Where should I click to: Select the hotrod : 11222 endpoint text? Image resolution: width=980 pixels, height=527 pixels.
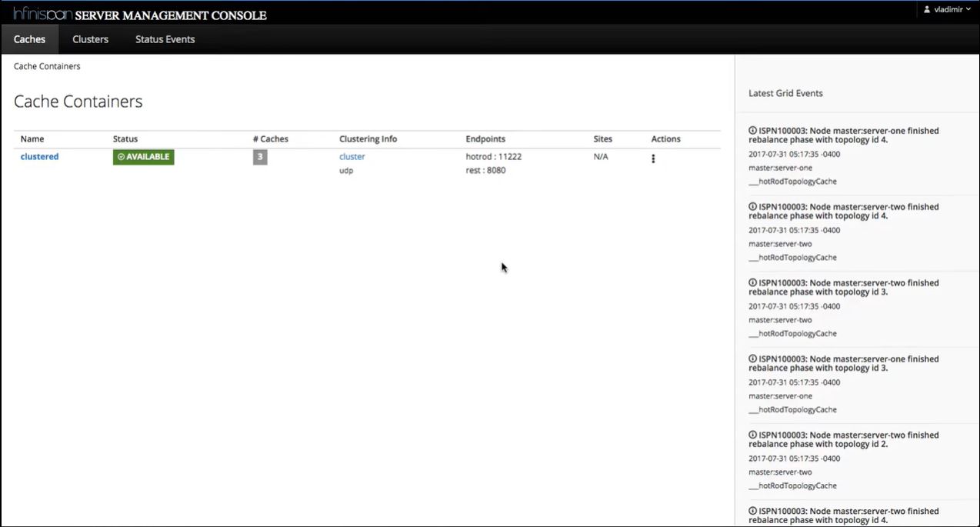coord(494,156)
